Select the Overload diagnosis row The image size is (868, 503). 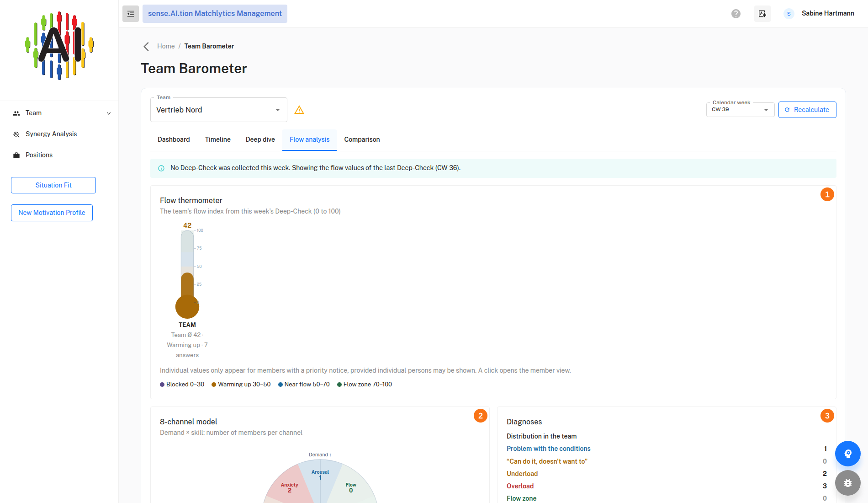point(667,486)
